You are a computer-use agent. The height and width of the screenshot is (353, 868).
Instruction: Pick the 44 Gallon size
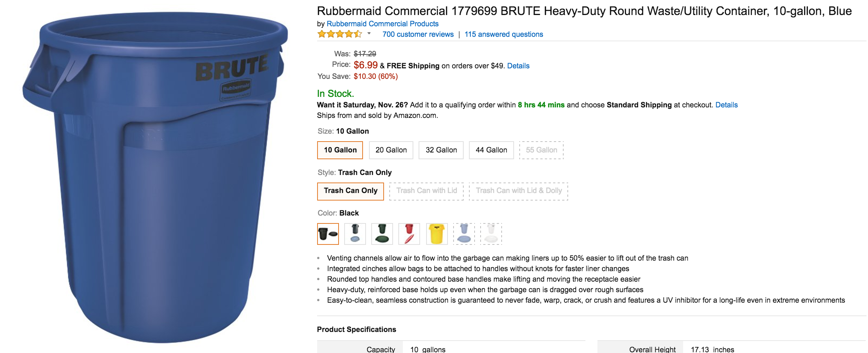click(x=491, y=150)
